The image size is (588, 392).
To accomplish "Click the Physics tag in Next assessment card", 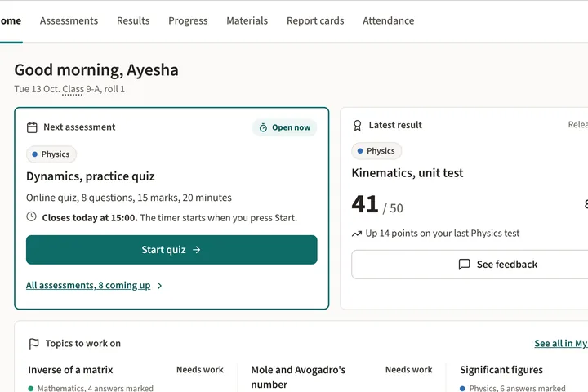I will (x=51, y=154).
